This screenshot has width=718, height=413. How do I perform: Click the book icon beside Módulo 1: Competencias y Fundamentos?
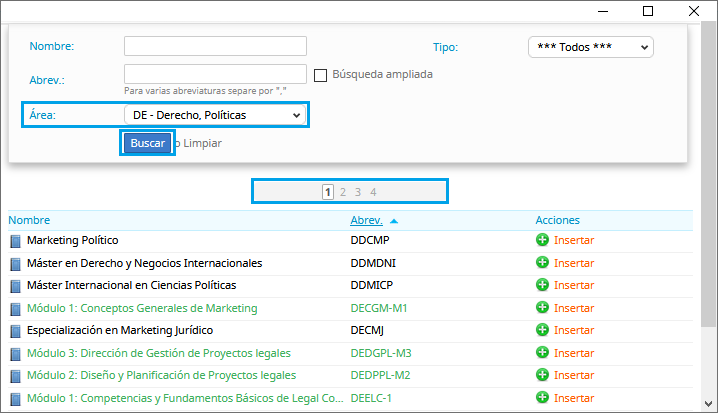click(x=15, y=399)
